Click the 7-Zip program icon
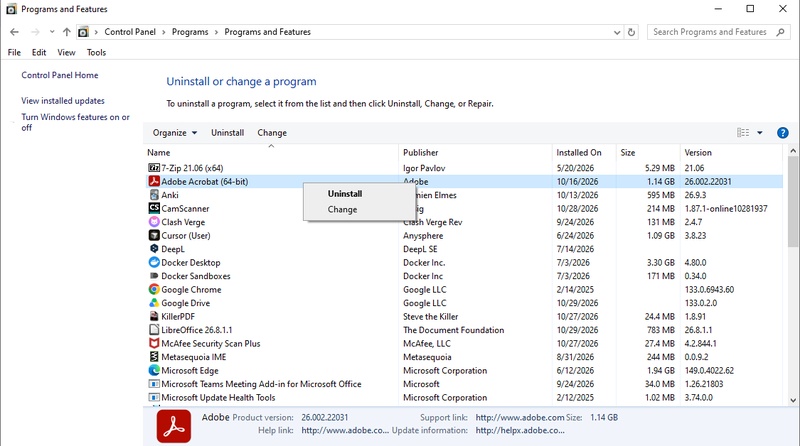Image resolution: width=800 pixels, height=446 pixels. pyautogui.click(x=154, y=168)
